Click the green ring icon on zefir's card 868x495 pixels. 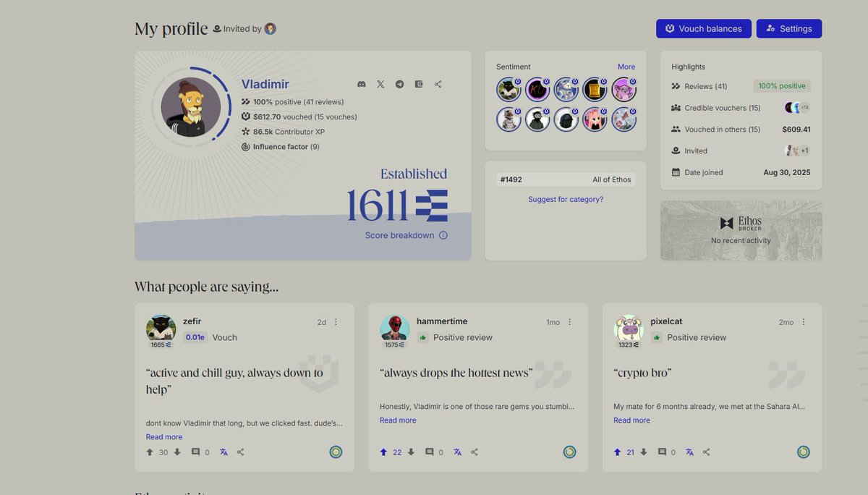click(336, 452)
